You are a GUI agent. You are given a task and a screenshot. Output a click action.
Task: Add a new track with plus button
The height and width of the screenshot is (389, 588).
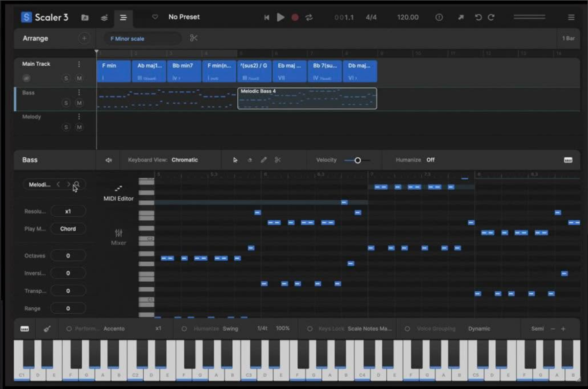click(x=84, y=38)
